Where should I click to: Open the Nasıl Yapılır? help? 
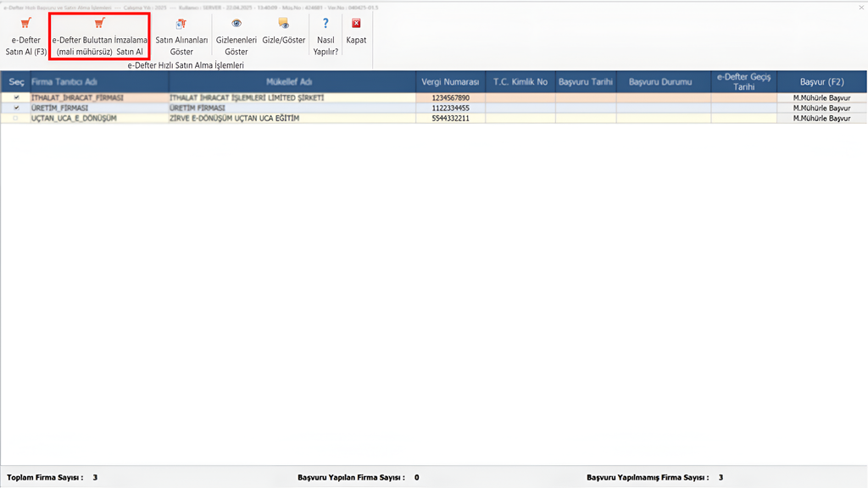click(x=325, y=36)
